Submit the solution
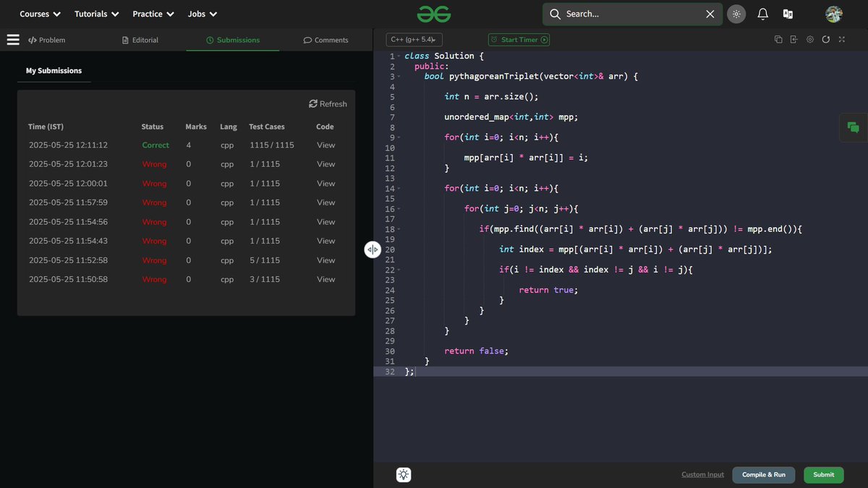868x488 pixels. point(824,475)
